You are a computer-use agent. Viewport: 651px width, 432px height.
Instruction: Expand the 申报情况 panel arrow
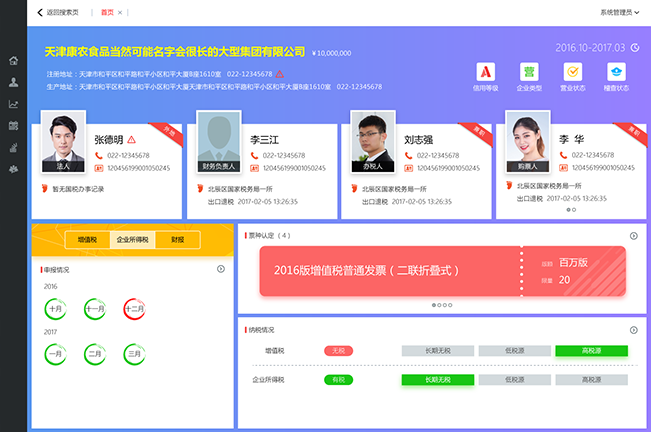pyautogui.click(x=221, y=269)
